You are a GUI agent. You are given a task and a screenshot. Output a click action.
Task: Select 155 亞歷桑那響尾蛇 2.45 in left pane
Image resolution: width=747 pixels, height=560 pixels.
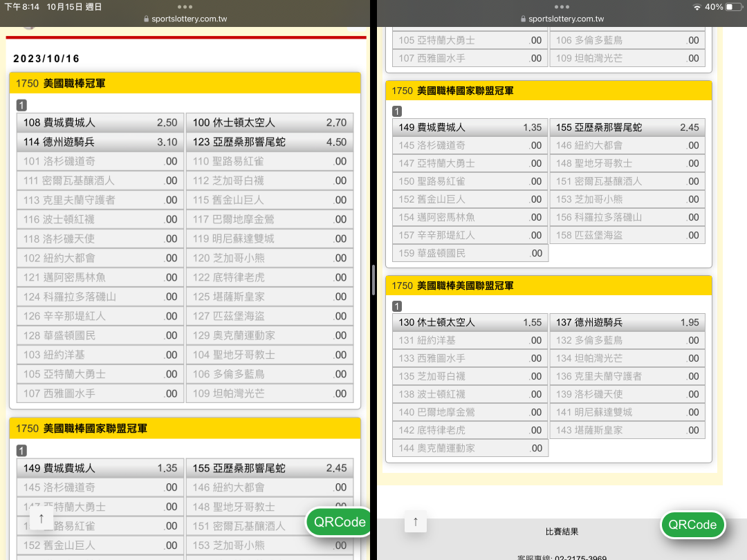point(270,468)
